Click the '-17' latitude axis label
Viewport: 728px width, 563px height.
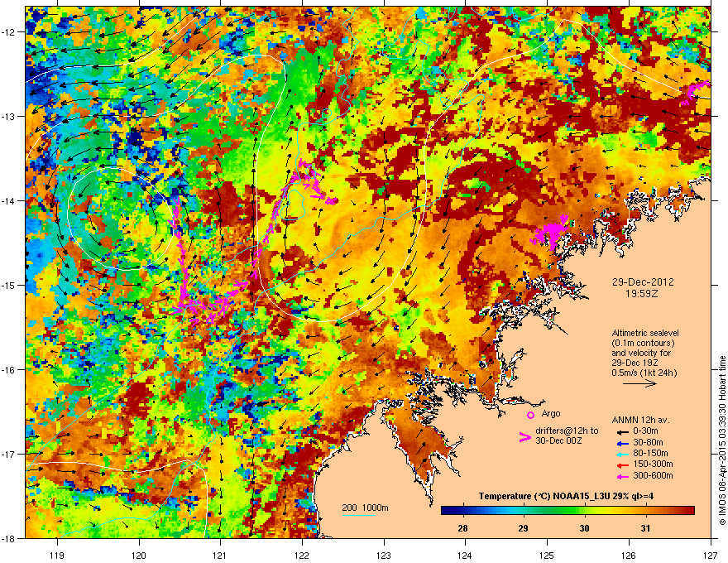(8, 454)
